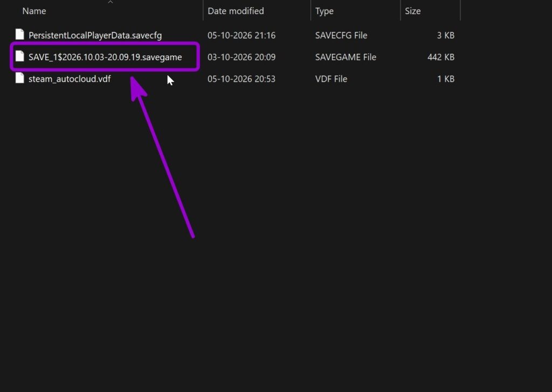This screenshot has height=392, width=552.
Task: Click the 442 KB size value
Action: (x=441, y=57)
